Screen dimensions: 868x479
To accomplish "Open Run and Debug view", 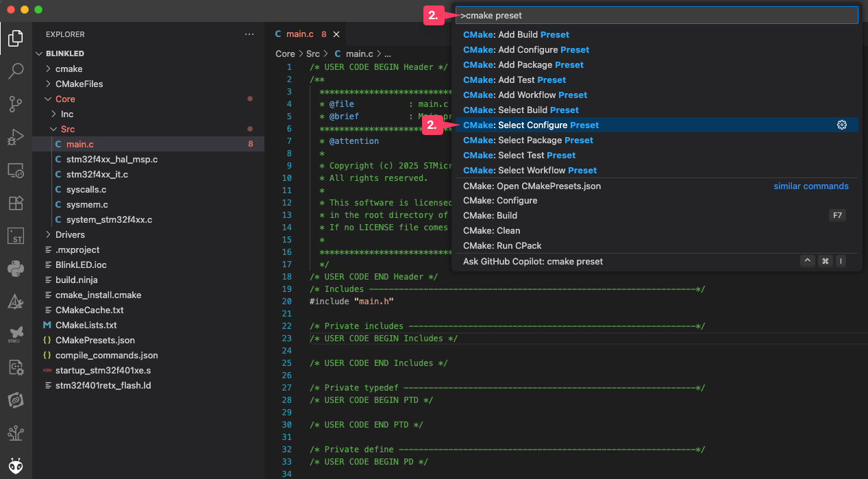I will coord(16,137).
